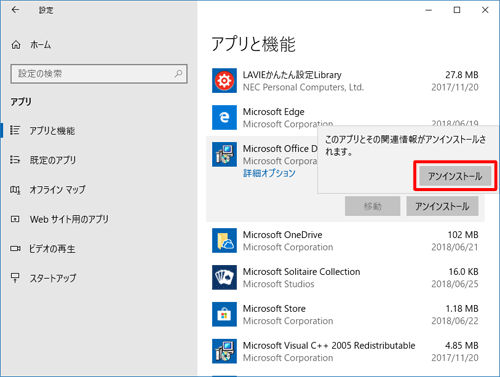Go back with the arrow icon
This screenshot has width=500, height=377.
(15, 10)
